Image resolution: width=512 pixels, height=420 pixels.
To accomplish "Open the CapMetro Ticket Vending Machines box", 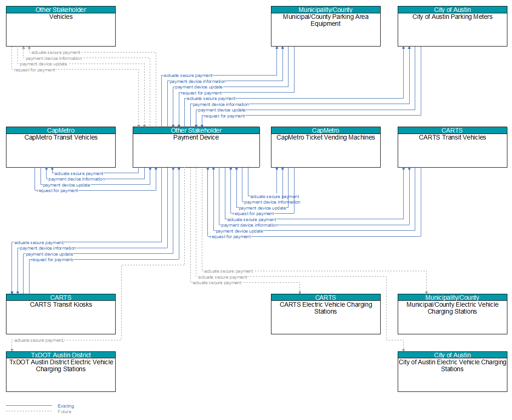I will click(x=325, y=147).
